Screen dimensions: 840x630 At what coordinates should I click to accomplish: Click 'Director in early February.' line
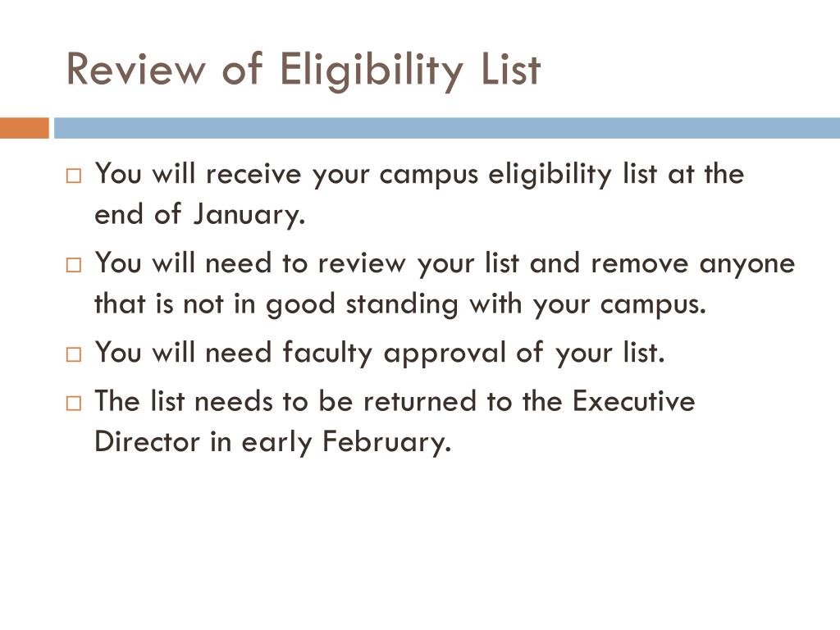(x=272, y=442)
